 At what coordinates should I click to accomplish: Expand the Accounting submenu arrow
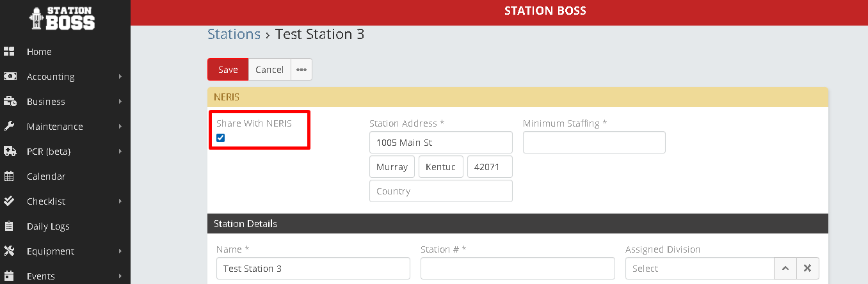pos(120,77)
